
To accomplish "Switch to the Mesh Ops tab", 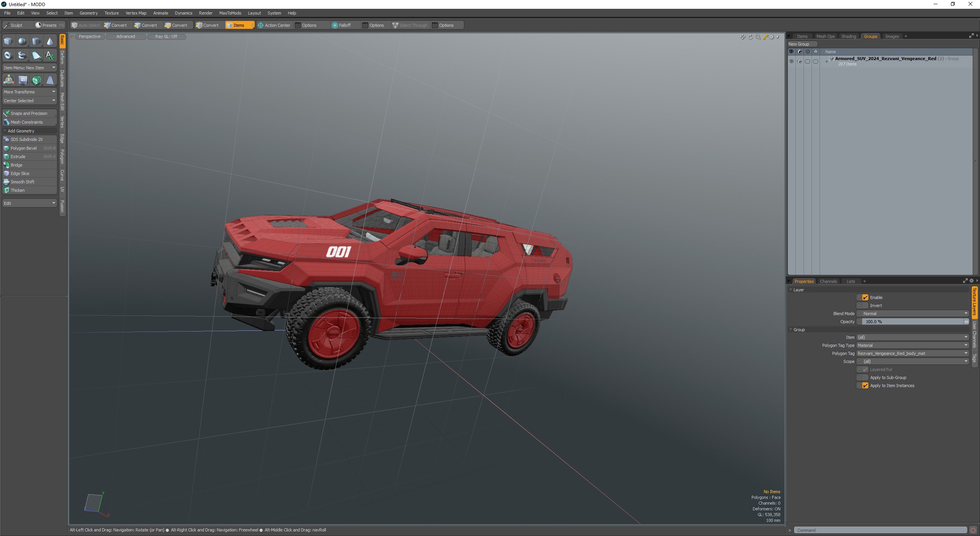I will 825,36.
